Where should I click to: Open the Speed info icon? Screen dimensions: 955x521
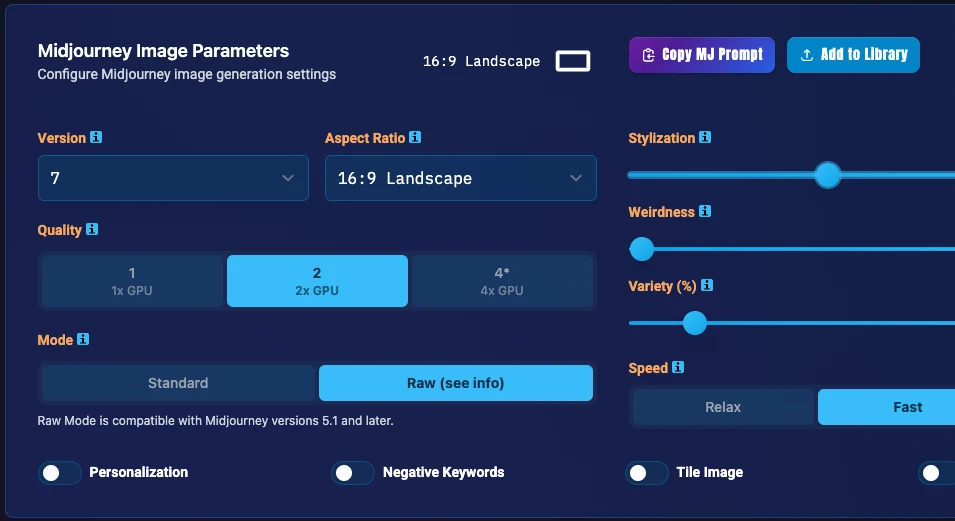(678, 367)
